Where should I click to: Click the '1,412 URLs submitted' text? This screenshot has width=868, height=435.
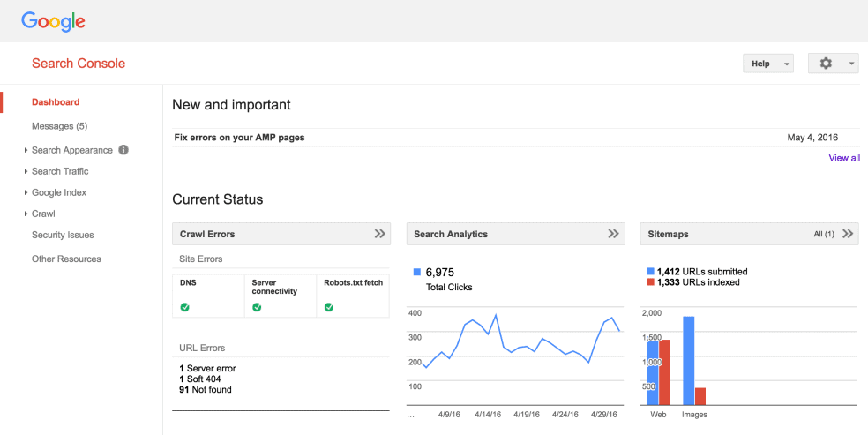pyautogui.click(x=702, y=272)
